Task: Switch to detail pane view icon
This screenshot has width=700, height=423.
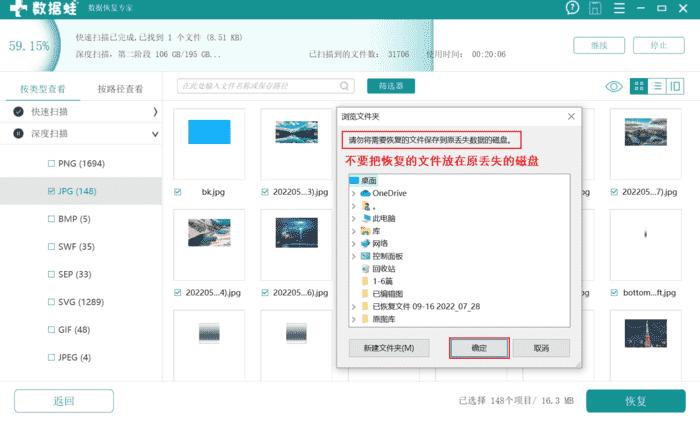Action: [x=675, y=86]
